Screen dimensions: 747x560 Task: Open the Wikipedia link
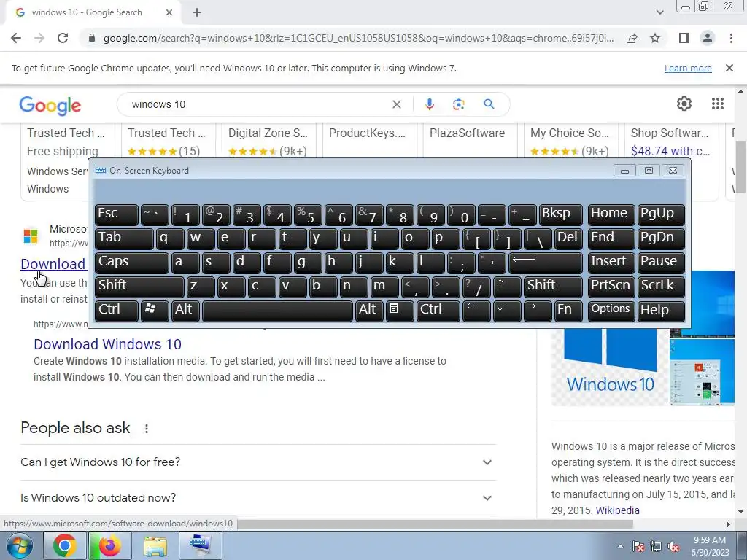coord(617,510)
